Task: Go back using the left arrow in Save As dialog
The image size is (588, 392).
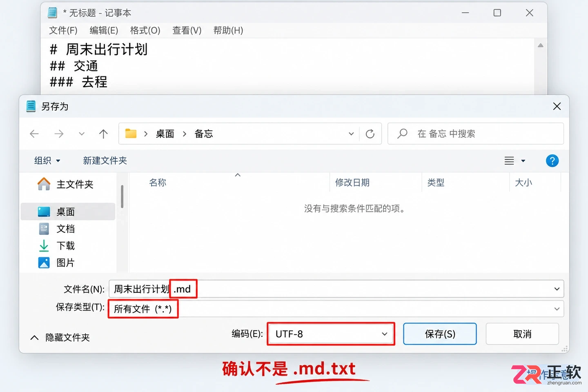Action: [x=34, y=134]
